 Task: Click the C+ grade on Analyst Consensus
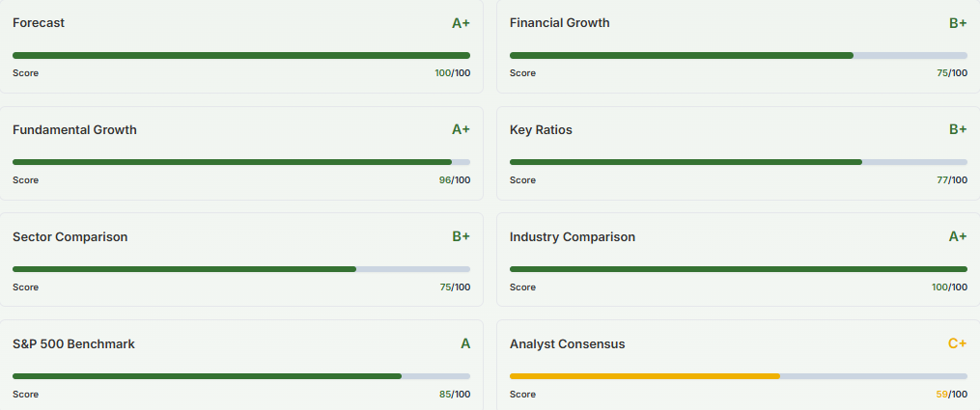957,343
